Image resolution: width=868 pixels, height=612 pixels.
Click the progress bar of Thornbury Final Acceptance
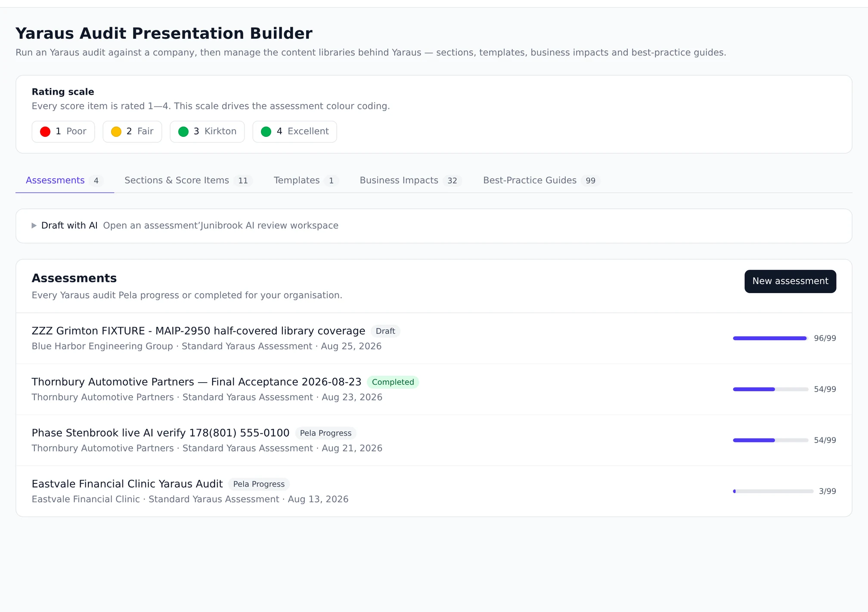(x=770, y=389)
